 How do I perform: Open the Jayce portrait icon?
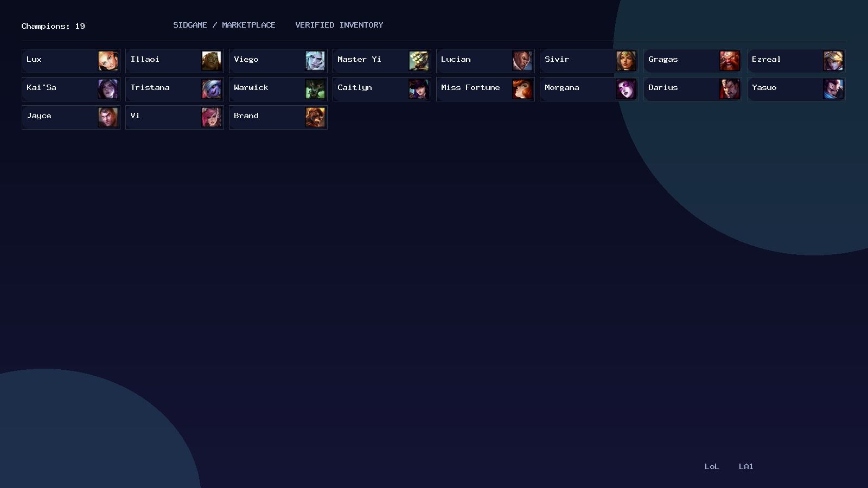tap(108, 117)
